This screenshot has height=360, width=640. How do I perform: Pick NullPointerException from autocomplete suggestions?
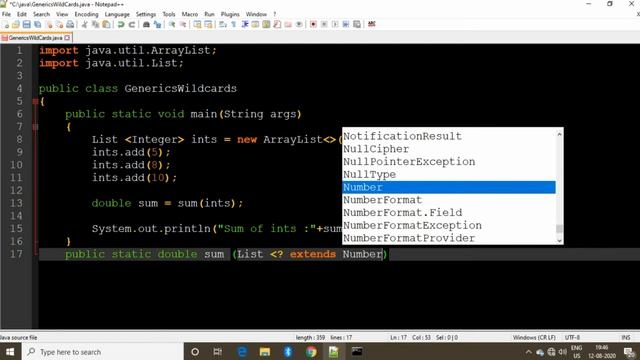click(x=449, y=162)
